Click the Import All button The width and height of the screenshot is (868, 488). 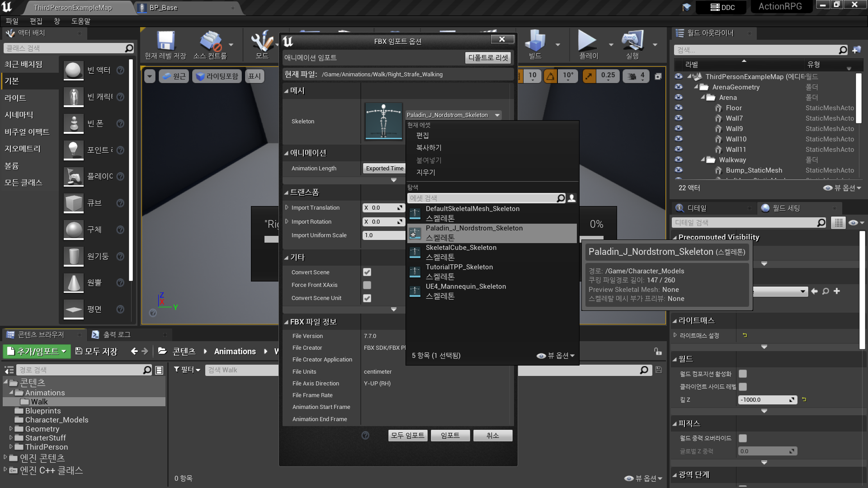click(407, 435)
